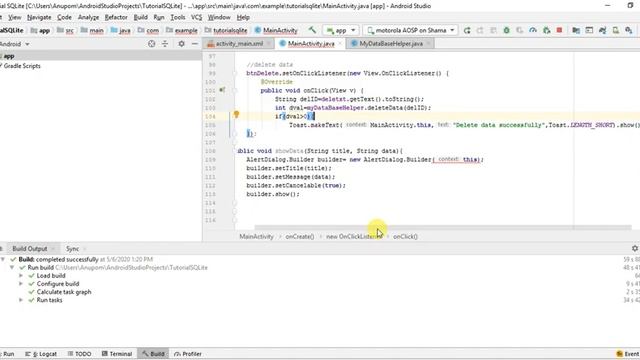Close the MainActivity.java tab

point(340,44)
